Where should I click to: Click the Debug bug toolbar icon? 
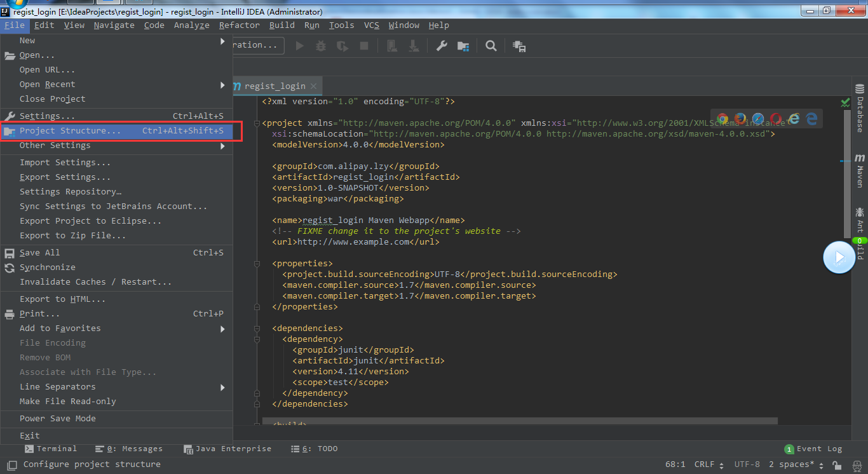pyautogui.click(x=321, y=46)
